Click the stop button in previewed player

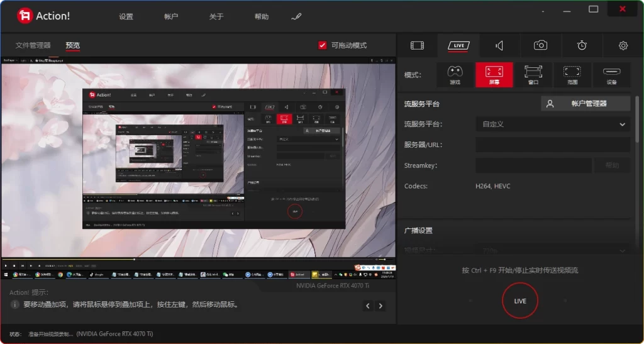pyautogui.click(x=14, y=265)
